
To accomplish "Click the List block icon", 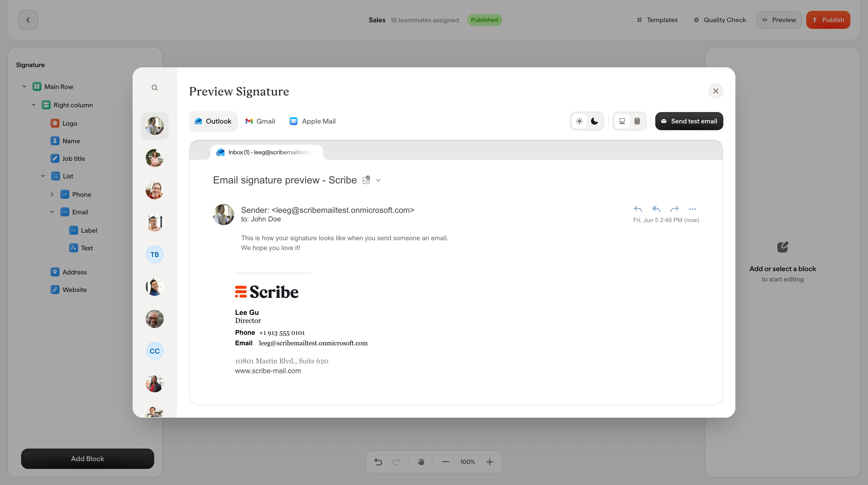I will 55,176.
